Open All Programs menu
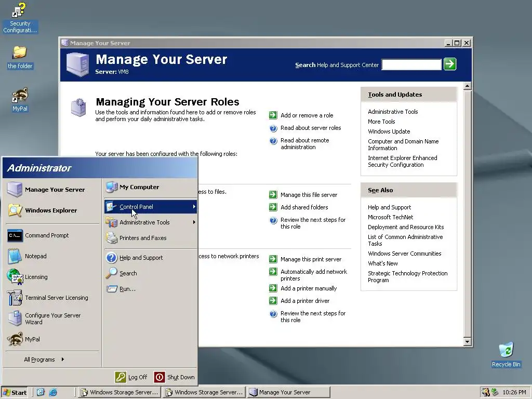 coord(44,360)
